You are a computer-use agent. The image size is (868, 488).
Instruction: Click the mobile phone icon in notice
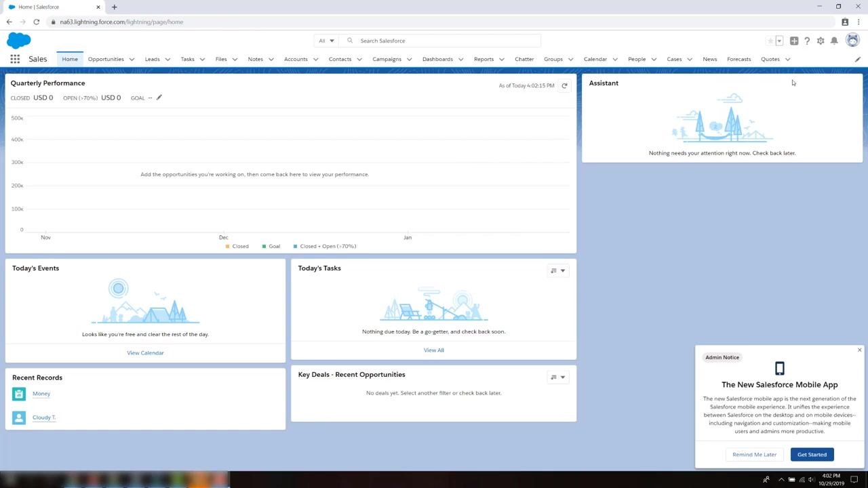click(x=780, y=368)
